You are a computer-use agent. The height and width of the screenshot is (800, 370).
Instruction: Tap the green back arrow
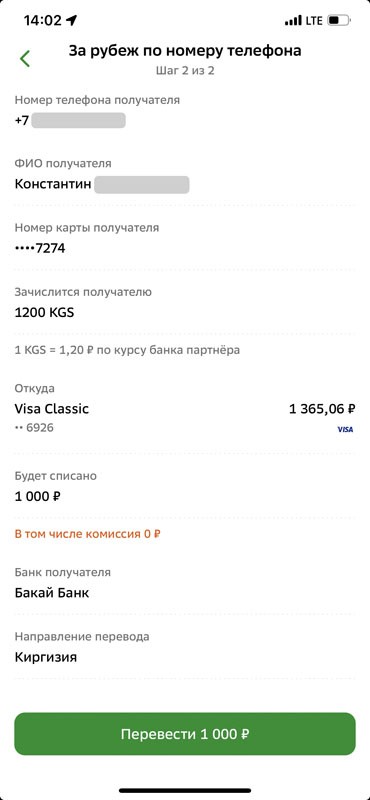click(x=24, y=59)
